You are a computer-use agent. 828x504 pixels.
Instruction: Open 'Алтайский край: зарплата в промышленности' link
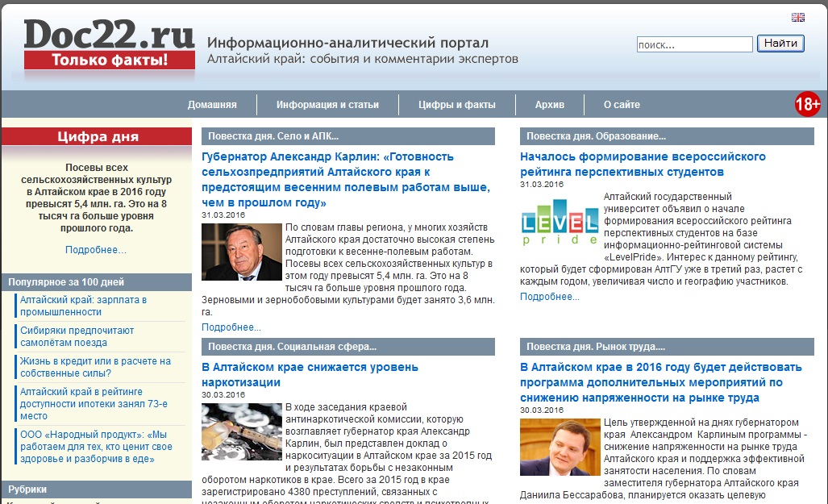[x=83, y=306]
